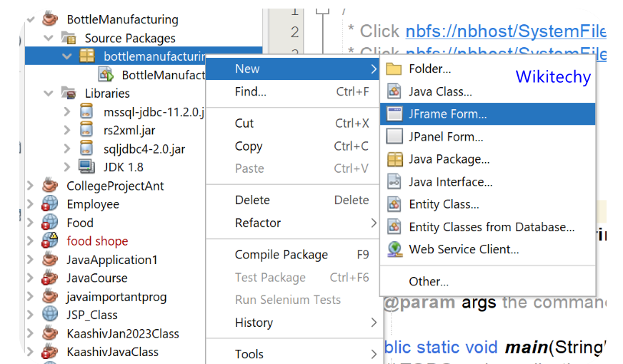Select the food shope project
Screen dimensions: 623x364
(97, 241)
